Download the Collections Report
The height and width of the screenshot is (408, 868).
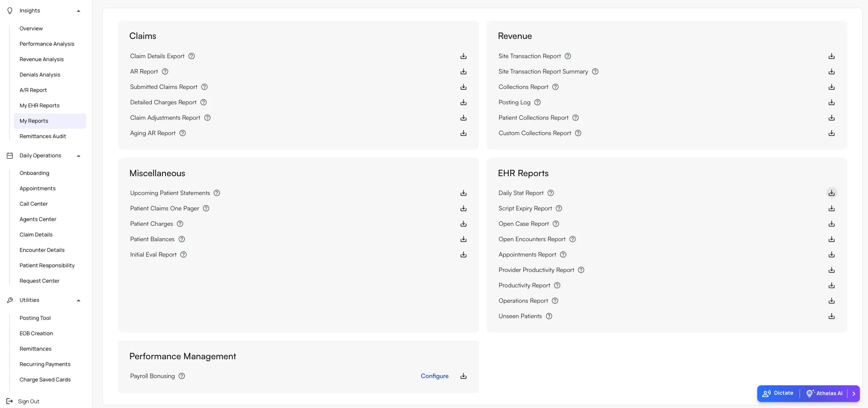(x=831, y=87)
